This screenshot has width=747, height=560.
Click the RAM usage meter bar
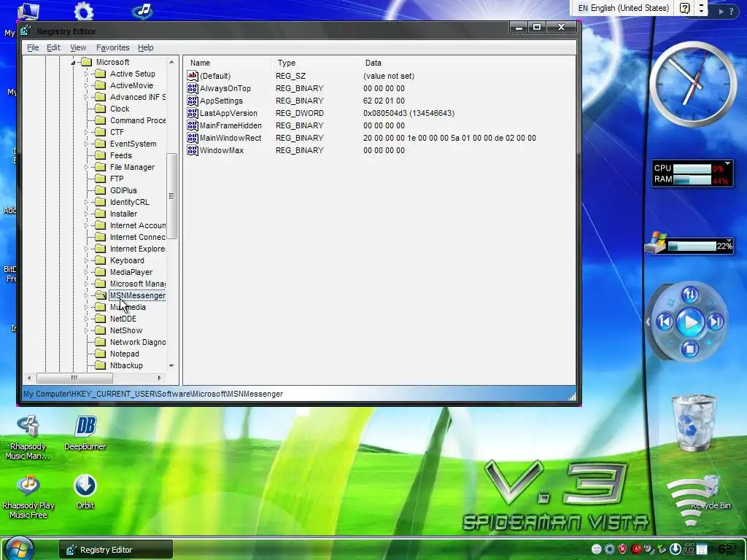point(692,180)
